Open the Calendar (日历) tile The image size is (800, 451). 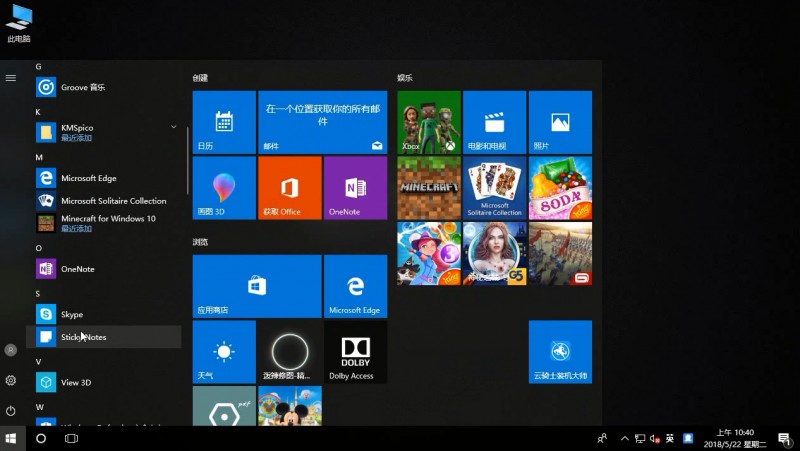point(224,122)
